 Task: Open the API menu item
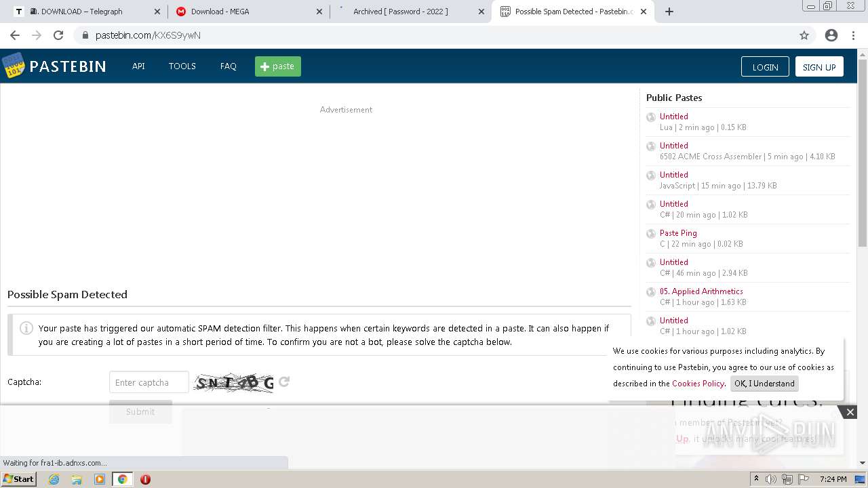pos(138,66)
